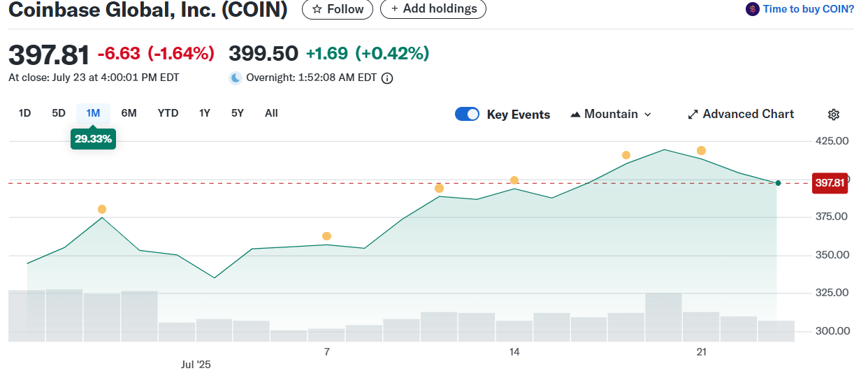Image resolution: width=868 pixels, height=371 pixels.
Task: Click the -6.63 (-1.64%) change value
Action: click(x=156, y=53)
